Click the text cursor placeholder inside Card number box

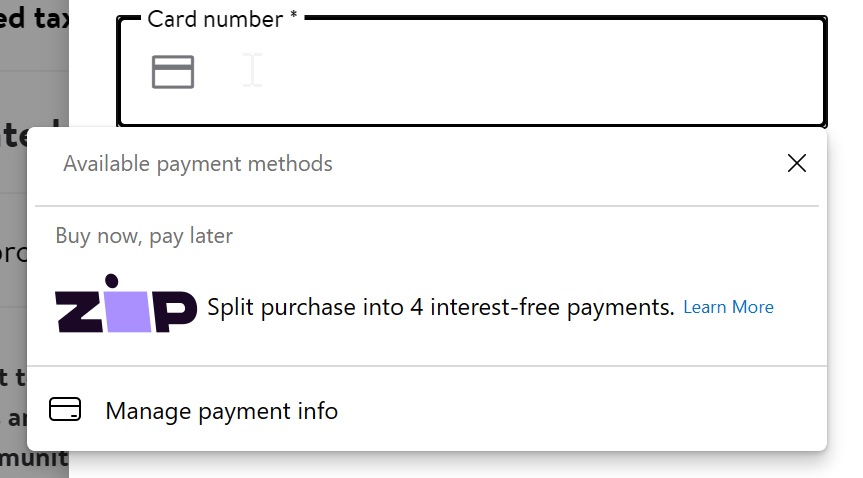pos(253,70)
